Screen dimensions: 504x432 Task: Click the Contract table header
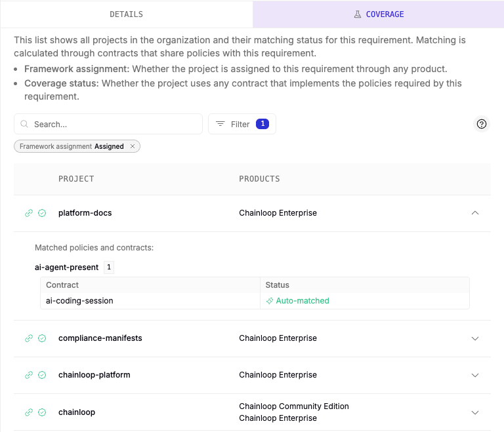click(62, 285)
